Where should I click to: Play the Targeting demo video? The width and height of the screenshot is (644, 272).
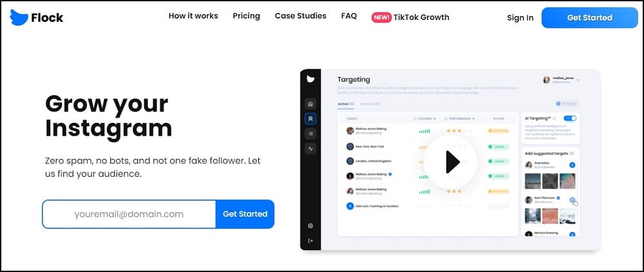click(451, 162)
